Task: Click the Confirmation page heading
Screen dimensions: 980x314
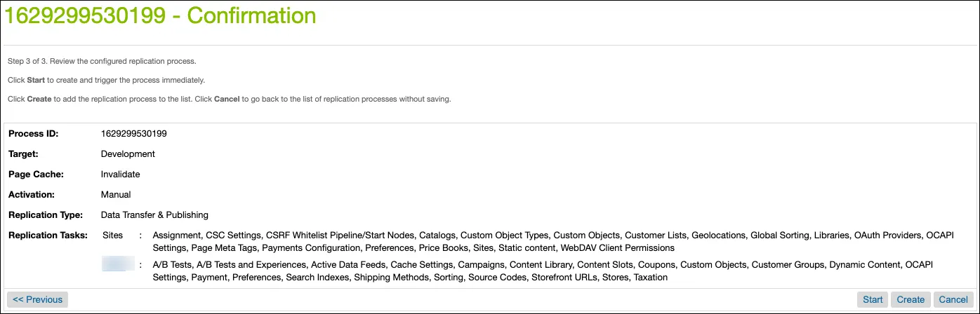Action: (x=160, y=15)
